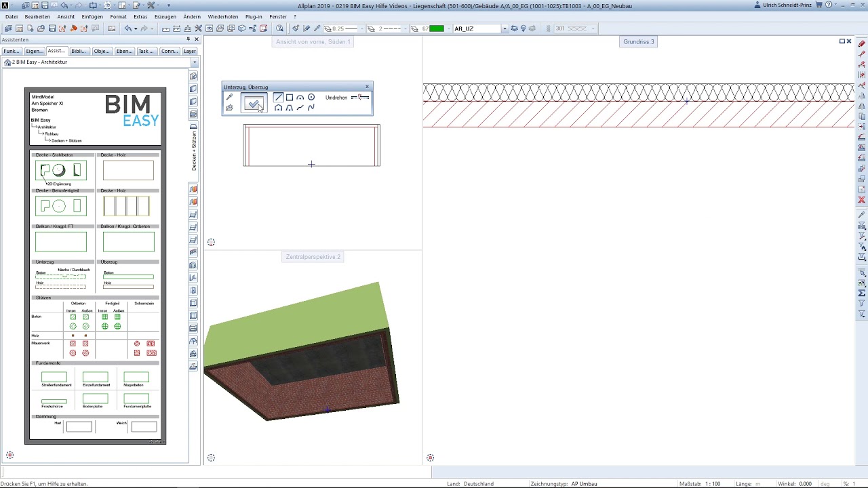868x488 pixels.
Task: Open the Erzeugen menu
Action: [x=165, y=16]
